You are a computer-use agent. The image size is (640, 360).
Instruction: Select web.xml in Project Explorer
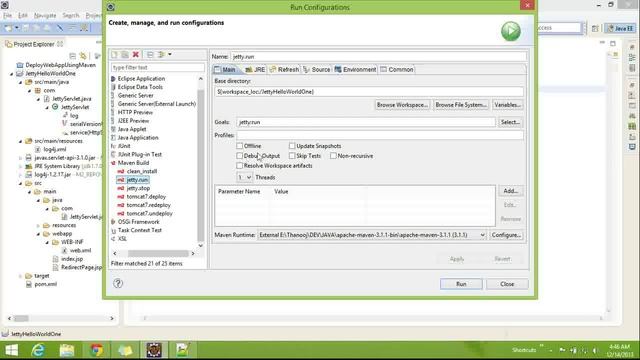(80, 251)
